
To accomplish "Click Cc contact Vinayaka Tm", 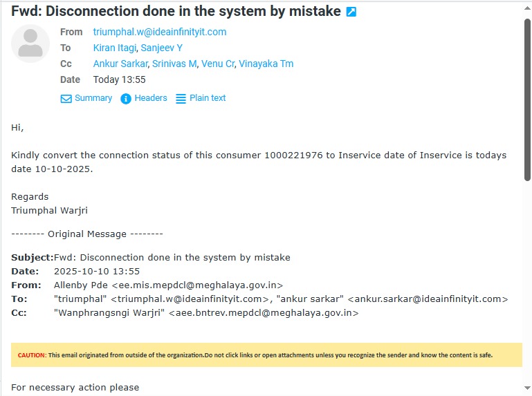I will tap(266, 64).
